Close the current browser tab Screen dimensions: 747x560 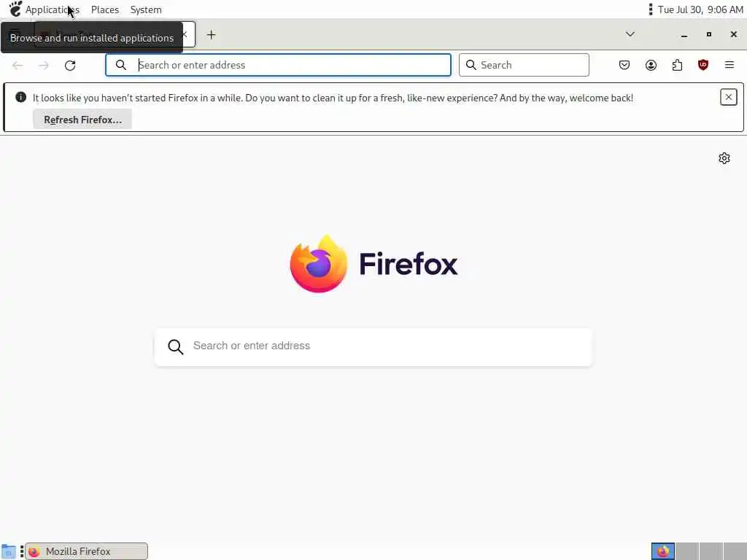(x=185, y=34)
